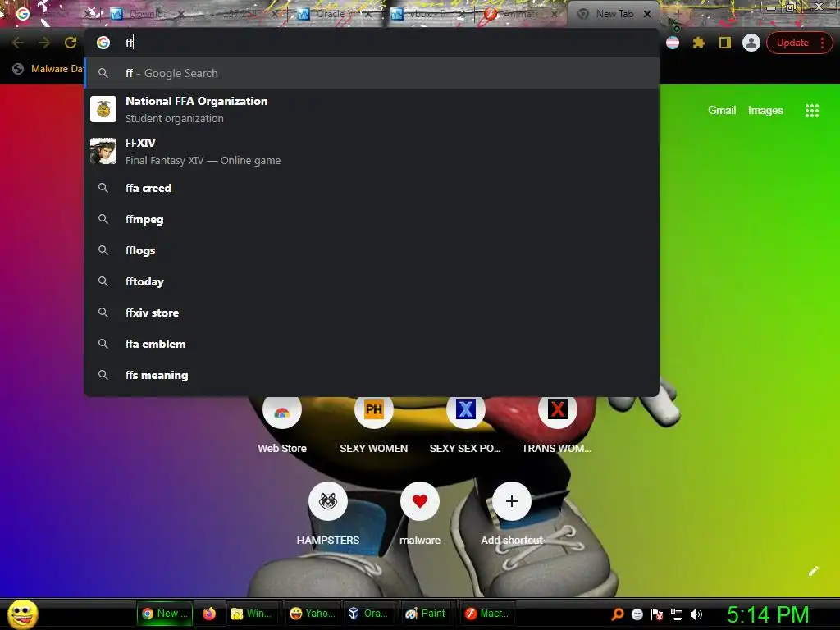Click the Customize Chrome pencil icon

click(x=813, y=571)
